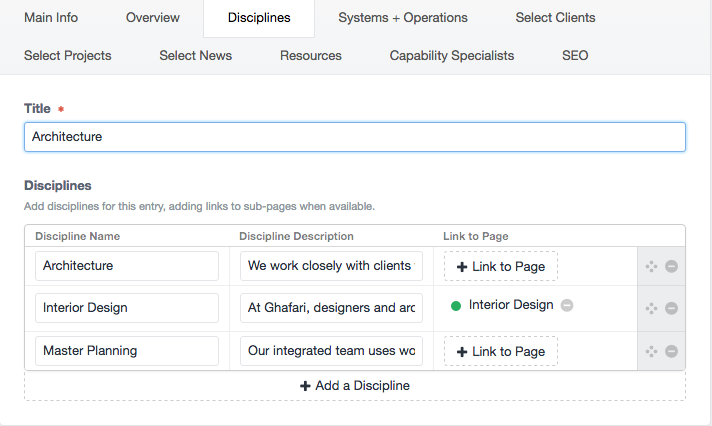Click Link to Page in Master Planning row

501,351
